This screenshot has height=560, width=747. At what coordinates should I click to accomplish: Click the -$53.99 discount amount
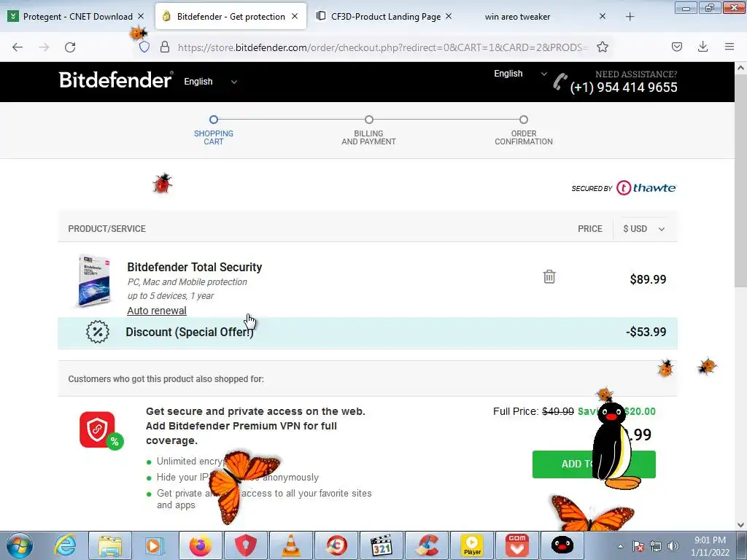pos(646,332)
